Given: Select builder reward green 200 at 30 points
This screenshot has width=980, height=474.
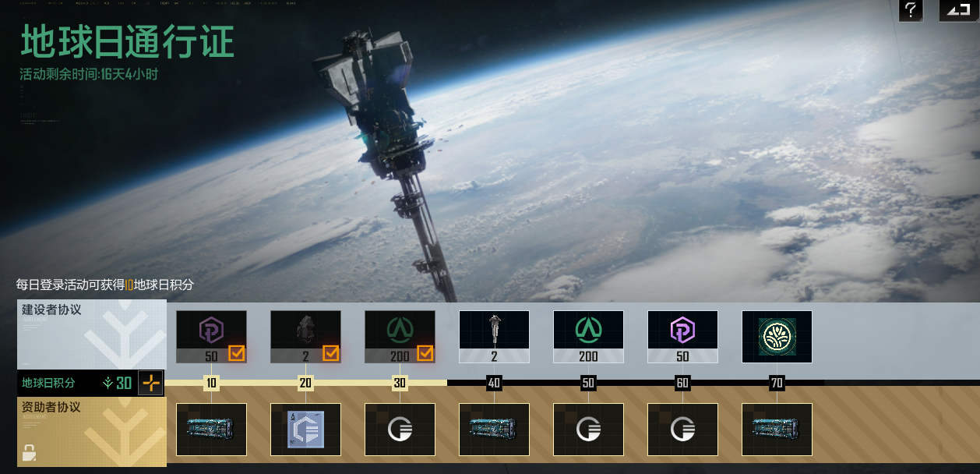Looking at the screenshot, I should click(x=400, y=337).
